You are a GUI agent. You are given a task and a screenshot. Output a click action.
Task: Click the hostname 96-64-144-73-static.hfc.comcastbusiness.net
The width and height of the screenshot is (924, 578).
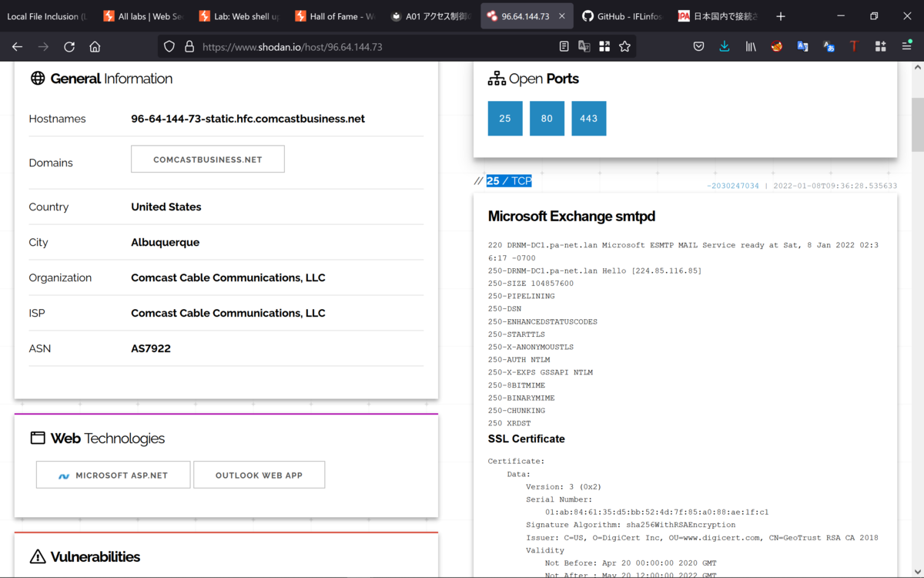pos(248,119)
